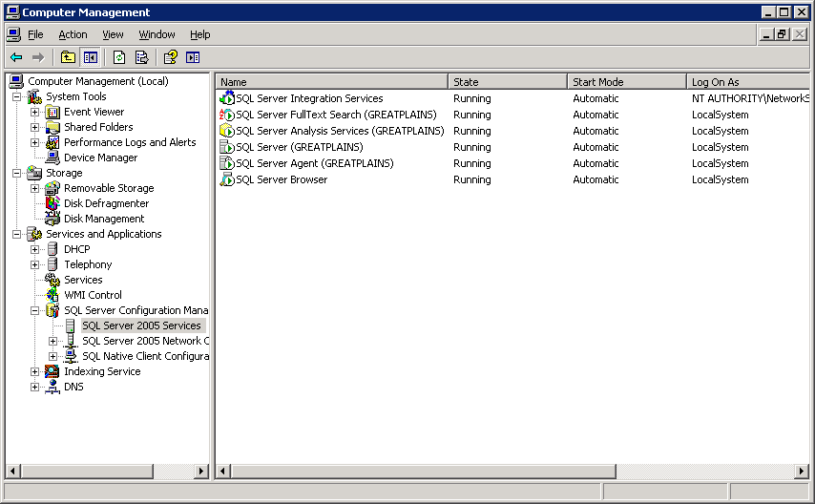Open the Action menu

[73, 34]
